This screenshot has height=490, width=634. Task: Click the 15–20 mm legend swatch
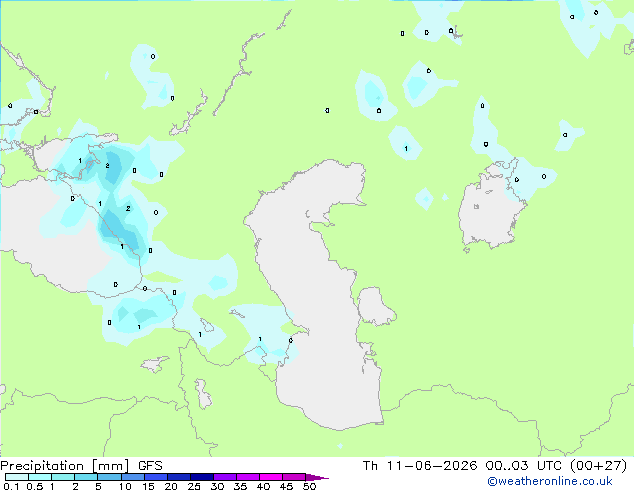tap(156, 477)
